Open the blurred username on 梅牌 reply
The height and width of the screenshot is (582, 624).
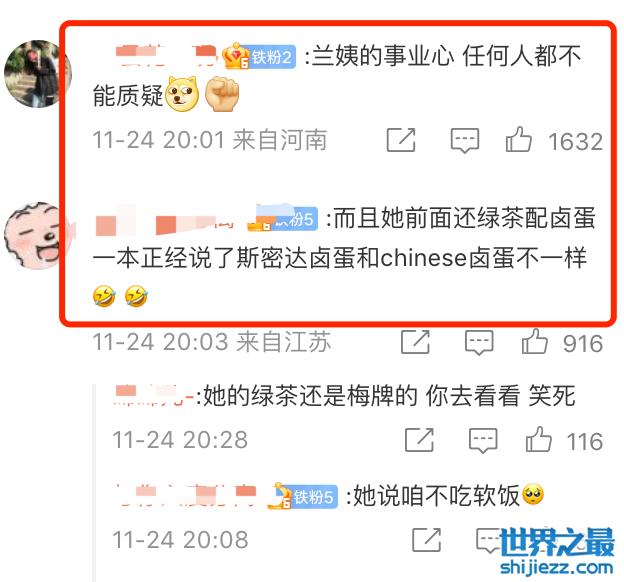[x=153, y=395]
